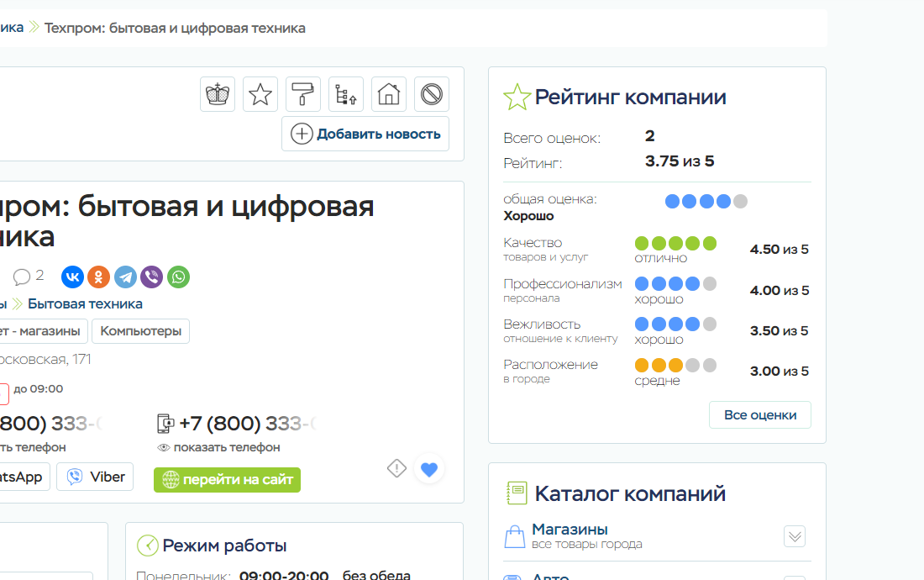Open the Бытовая техника breadcrumb link
This screenshot has width=924, height=580.
[x=85, y=303]
